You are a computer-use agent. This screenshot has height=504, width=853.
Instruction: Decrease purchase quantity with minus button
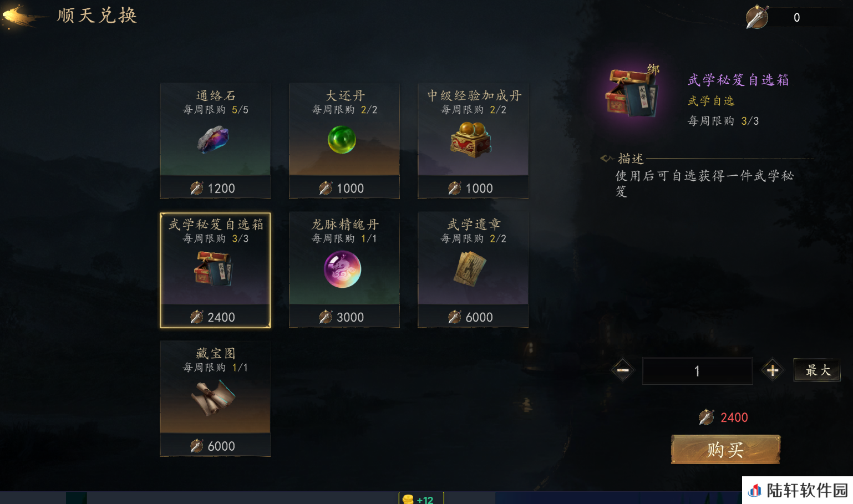tap(623, 370)
